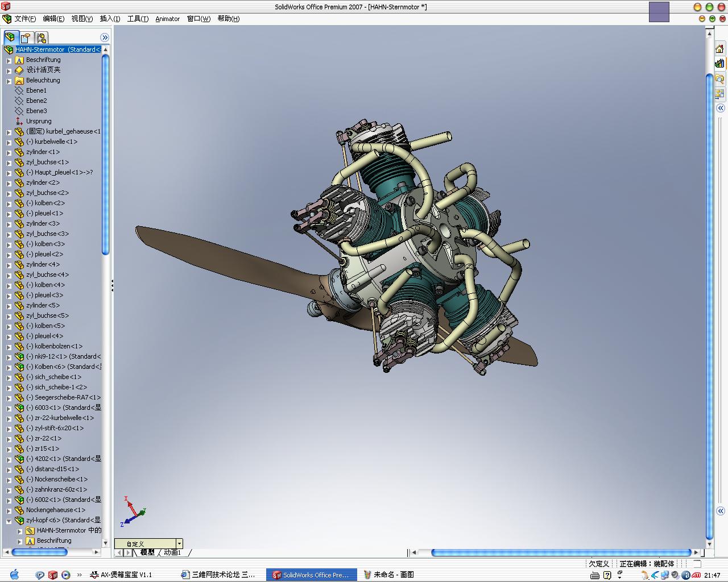Open the FeatureManager design tree tab
The image size is (728, 582).
click(x=10, y=38)
